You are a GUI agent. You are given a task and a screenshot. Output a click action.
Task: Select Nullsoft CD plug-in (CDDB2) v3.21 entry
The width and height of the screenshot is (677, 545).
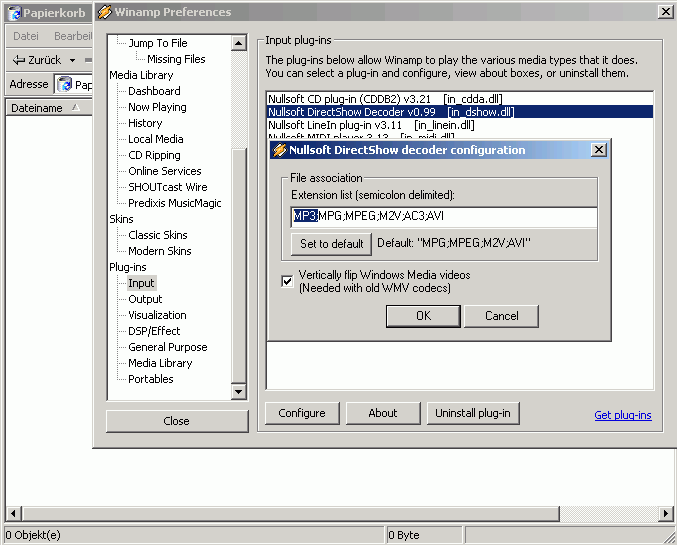point(459,99)
